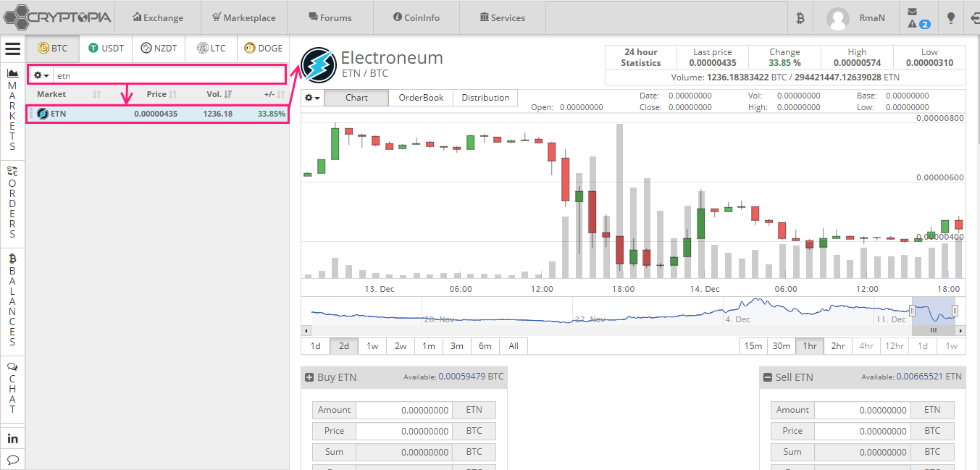Screen dimensions: 980x470
Task: Sort market list by Price
Action: pos(161,94)
